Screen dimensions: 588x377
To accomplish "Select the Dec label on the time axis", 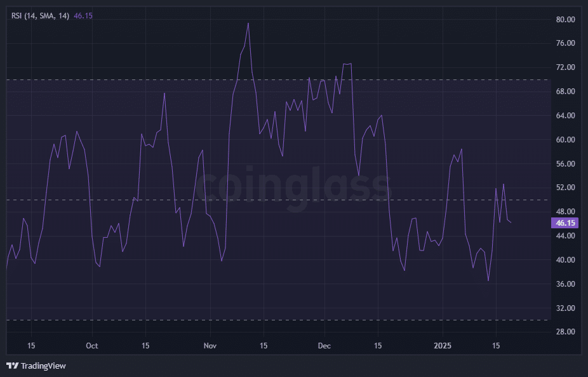I will point(324,346).
